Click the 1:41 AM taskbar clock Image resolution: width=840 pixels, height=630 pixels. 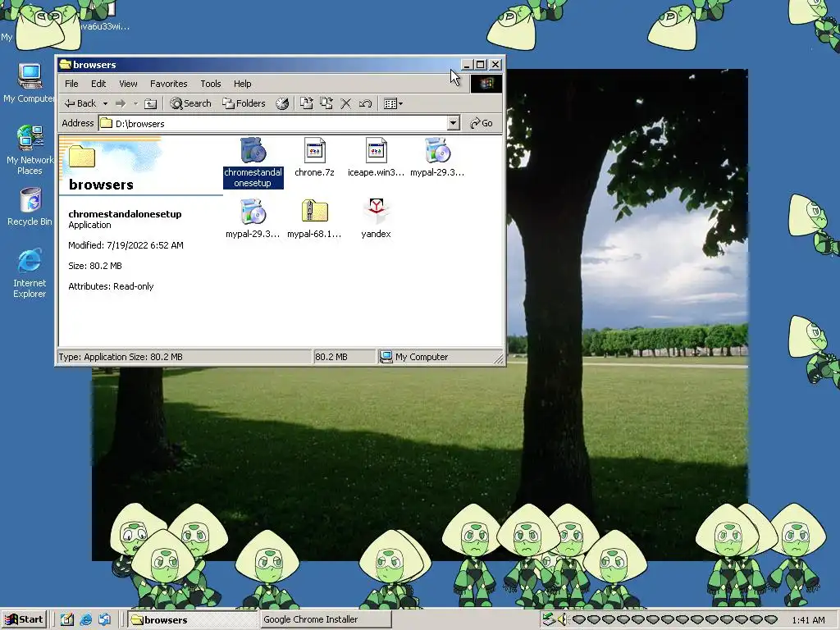[808, 620]
